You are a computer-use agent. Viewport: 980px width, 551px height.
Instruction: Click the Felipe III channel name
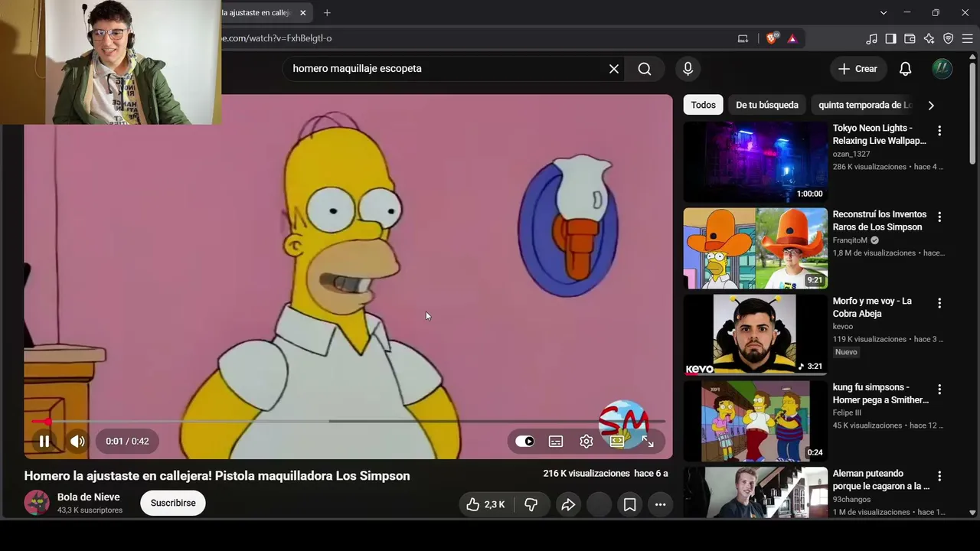[x=847, y=413]
